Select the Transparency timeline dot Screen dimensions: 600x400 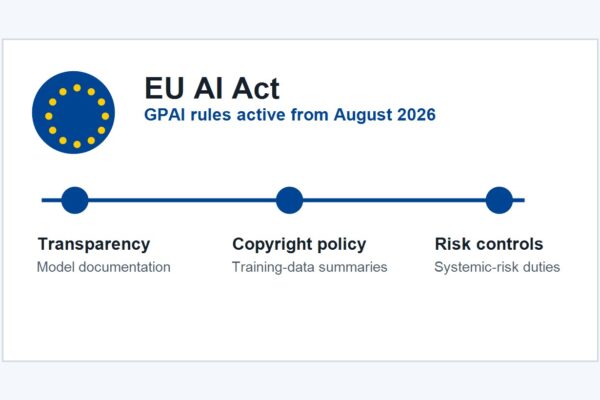pyautogui.click(x=75, y=200)
